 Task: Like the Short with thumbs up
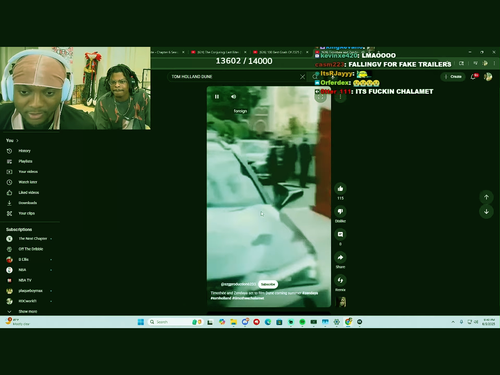340,189
